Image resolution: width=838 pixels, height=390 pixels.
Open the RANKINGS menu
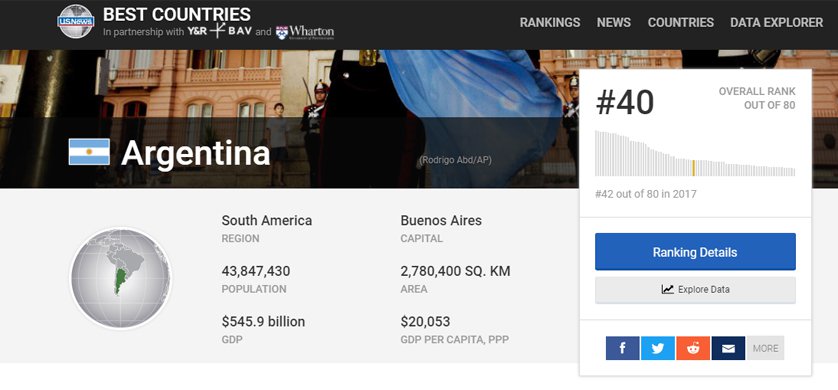pos(550,22)
